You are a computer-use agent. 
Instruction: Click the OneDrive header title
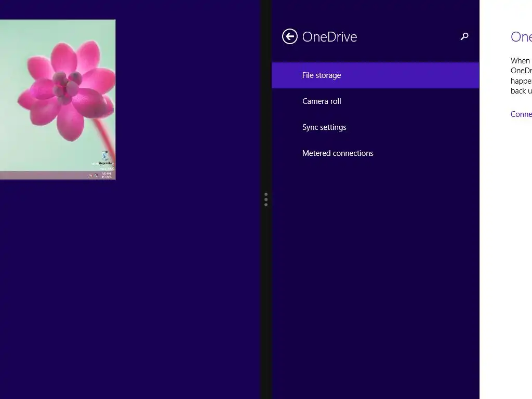[329, 37]
